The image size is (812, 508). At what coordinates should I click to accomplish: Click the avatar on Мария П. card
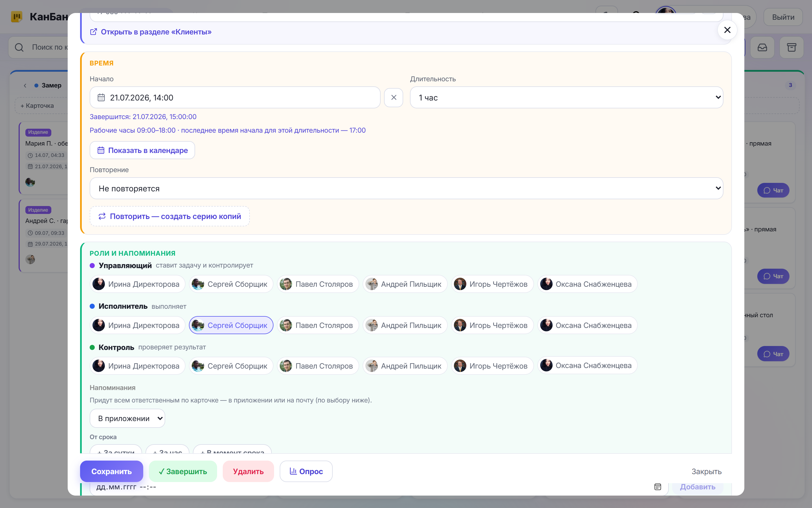coord(30,182)
